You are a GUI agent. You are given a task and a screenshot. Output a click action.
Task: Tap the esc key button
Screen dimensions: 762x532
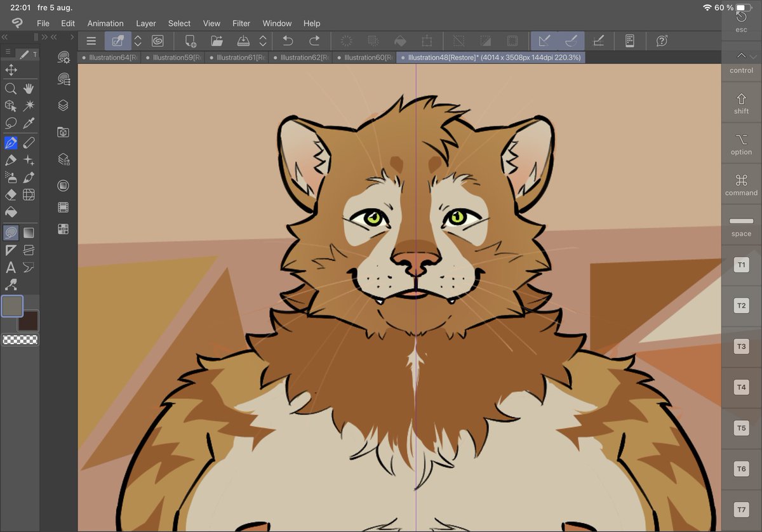point(741,24)
